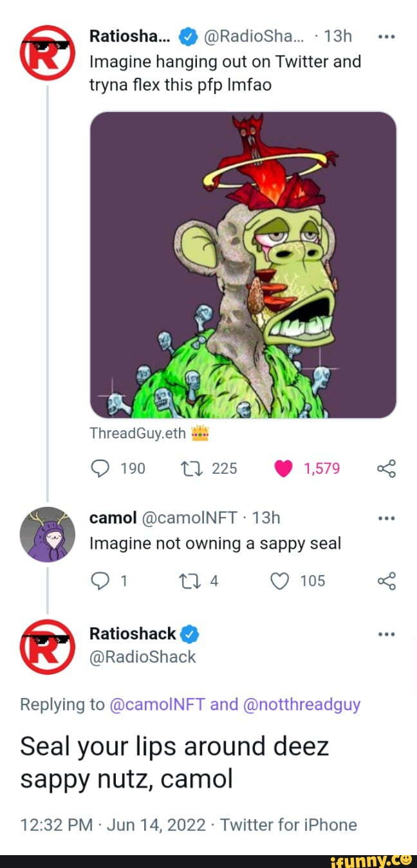This screenshot has height=868, width=417.
Task: Open the options menu beside Ratioshack's name
Action: tap(386, 634)
